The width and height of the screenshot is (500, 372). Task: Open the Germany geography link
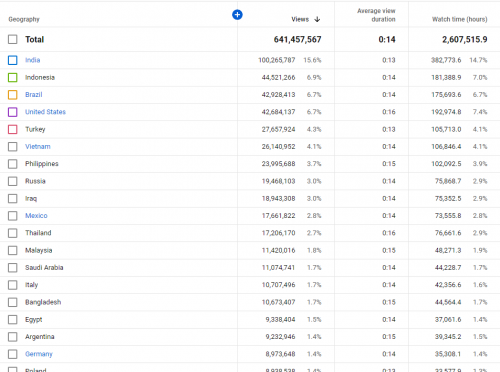(x=39, y=354)
